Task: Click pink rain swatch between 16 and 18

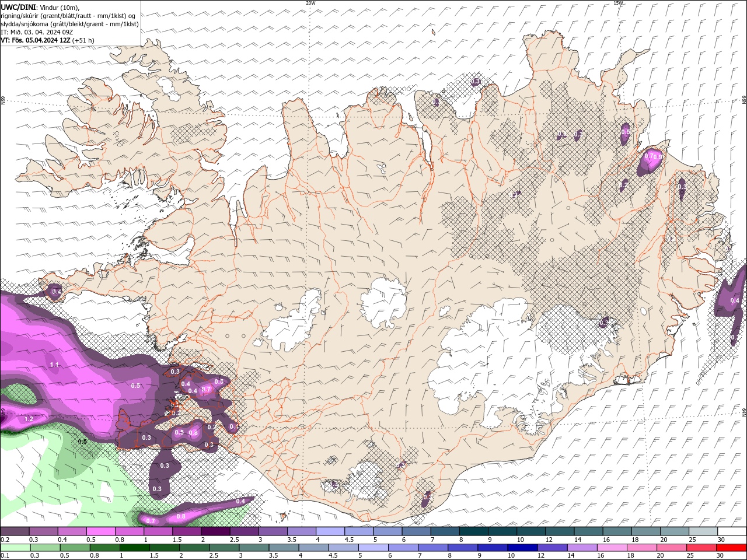Action: click(x=612, y=547)
